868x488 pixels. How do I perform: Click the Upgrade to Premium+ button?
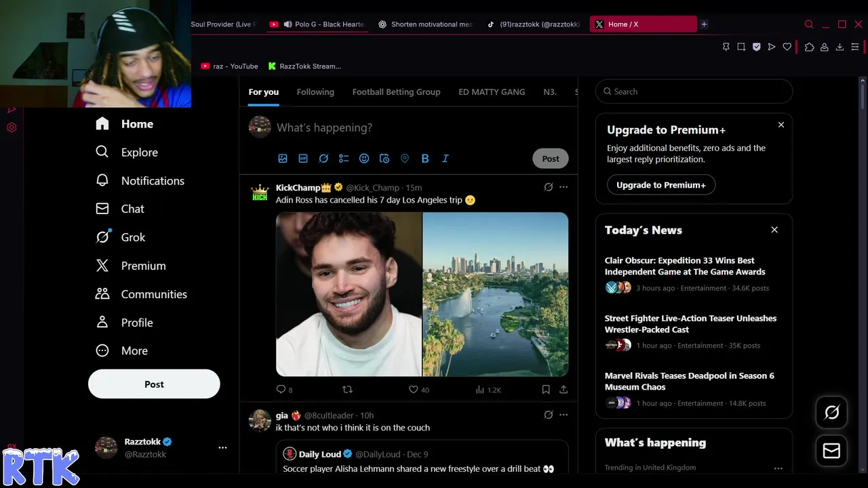pos(661,184)
